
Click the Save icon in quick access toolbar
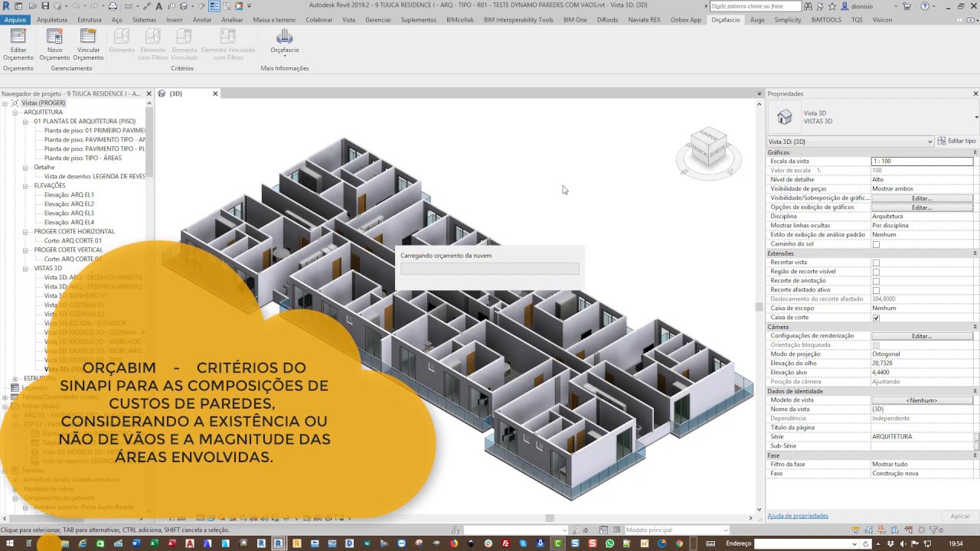click(45, 5)
